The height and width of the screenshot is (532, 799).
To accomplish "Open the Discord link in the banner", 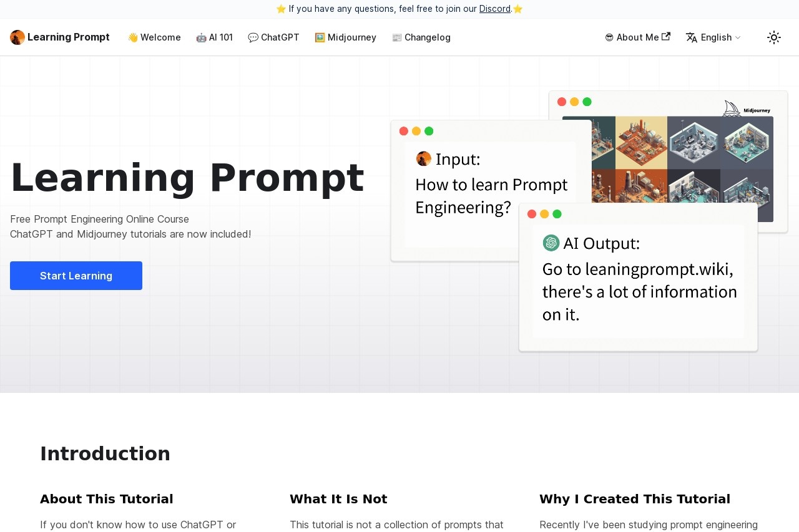I will tap(494, 9).
